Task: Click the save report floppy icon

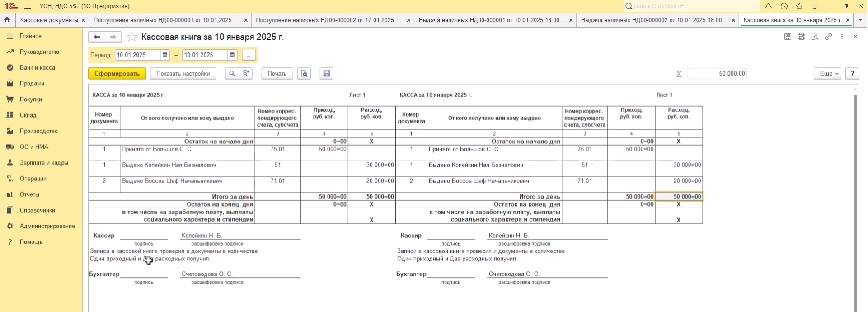Action: point(327,74)
